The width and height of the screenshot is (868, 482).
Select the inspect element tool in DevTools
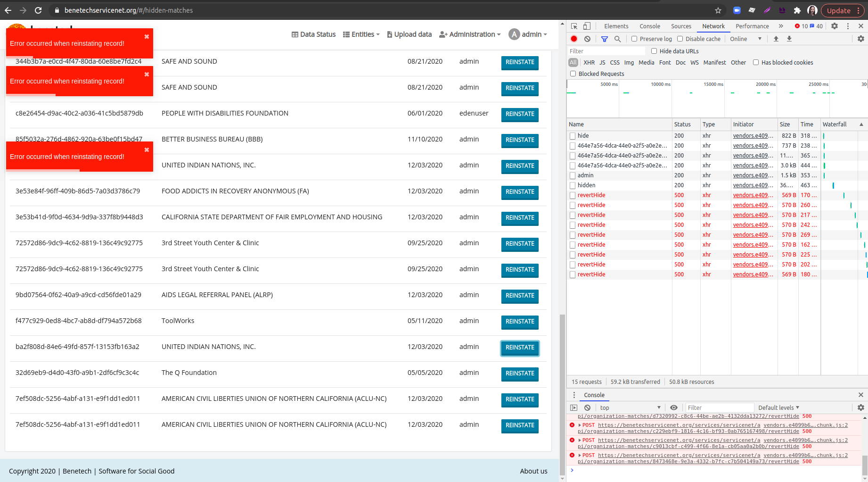point(573,26)
